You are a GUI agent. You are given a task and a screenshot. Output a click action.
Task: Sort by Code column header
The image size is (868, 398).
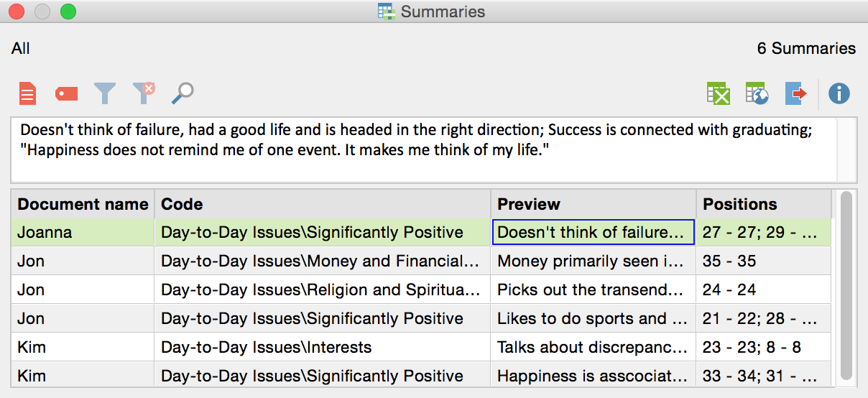tap(323, 204)
